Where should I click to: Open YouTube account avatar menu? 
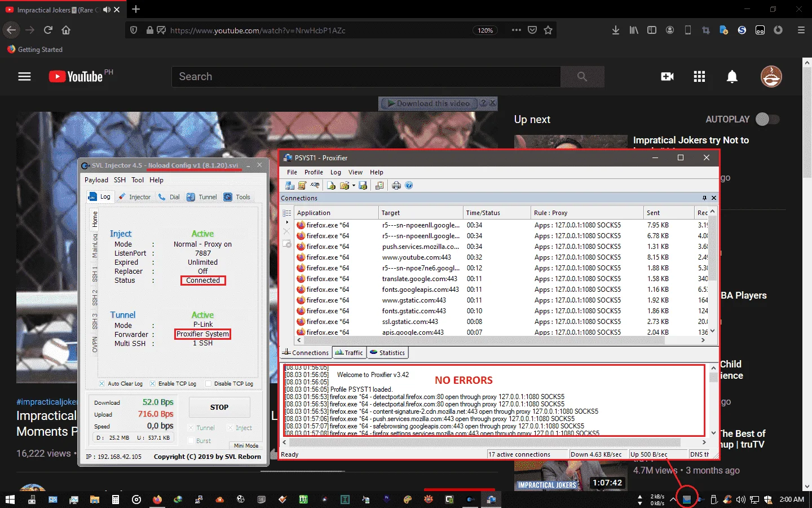click(771, 76)
